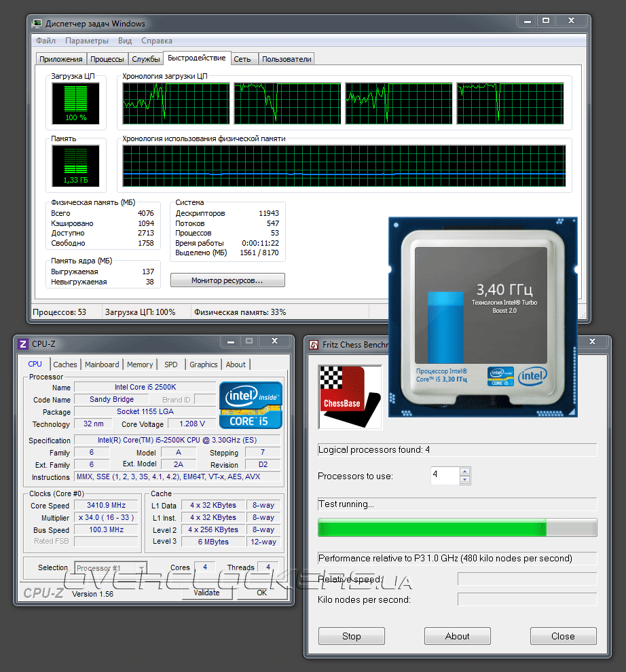Click the 3,40 ГГц Turbo Boost readout

click(x=504, y=290)
